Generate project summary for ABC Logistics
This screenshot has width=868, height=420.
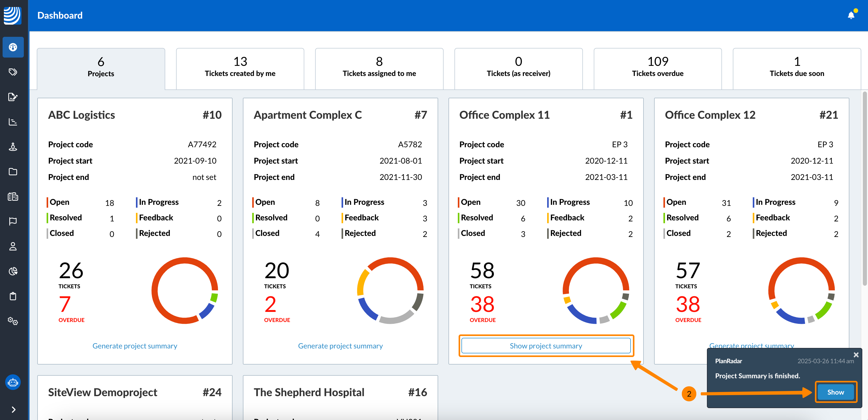coord(134,346)
